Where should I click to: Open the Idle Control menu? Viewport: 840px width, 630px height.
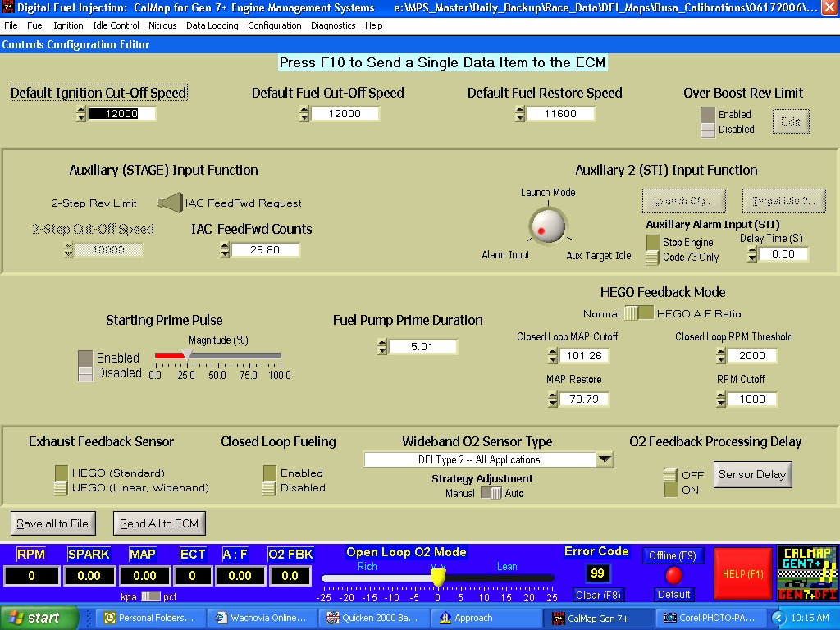(116, 25)
